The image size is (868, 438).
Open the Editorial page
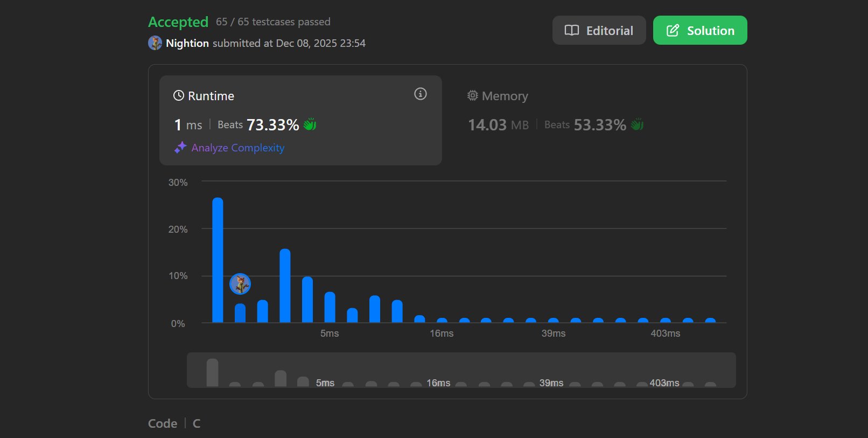click(x=599, y=30)
